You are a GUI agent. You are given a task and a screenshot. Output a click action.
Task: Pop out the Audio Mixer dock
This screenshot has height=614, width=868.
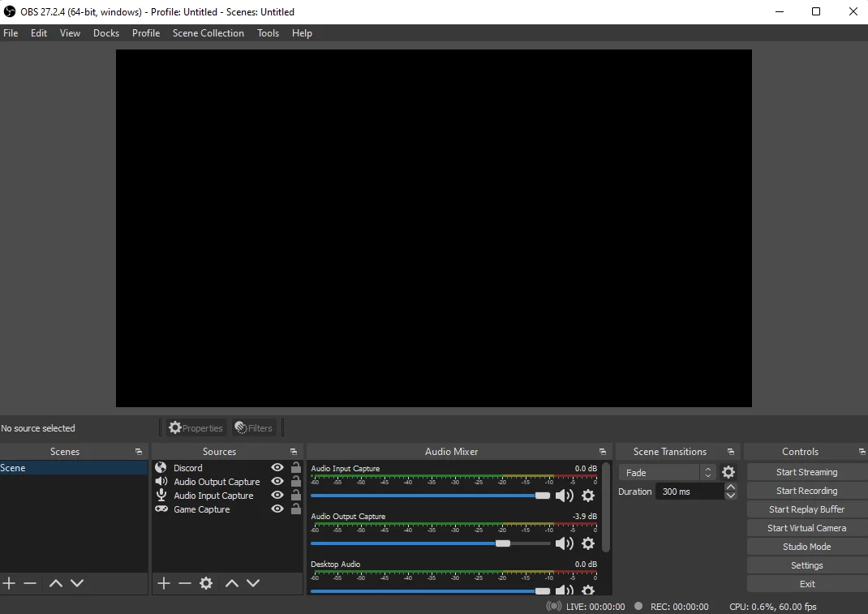tap(602, 452)
